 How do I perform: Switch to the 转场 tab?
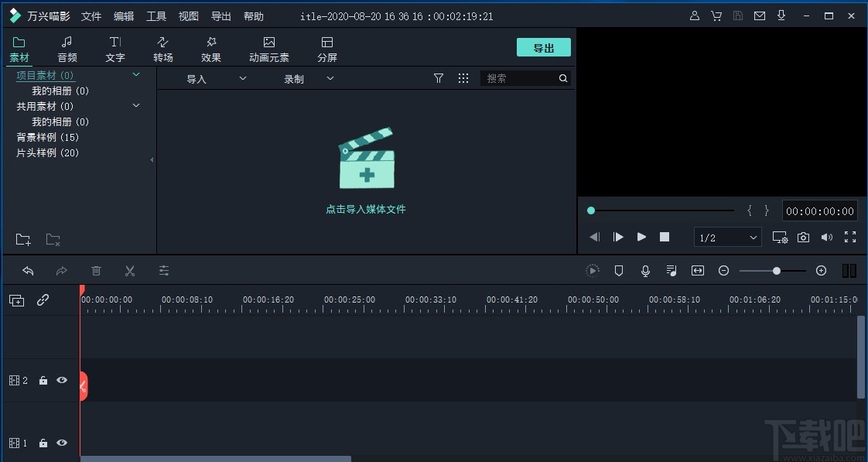[x=162, y=48]
